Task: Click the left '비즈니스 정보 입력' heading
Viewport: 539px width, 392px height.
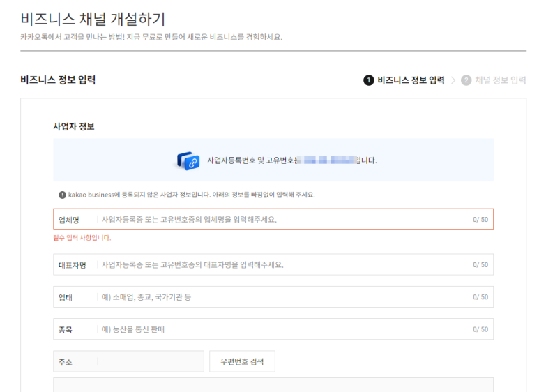Action: (58, 80)
